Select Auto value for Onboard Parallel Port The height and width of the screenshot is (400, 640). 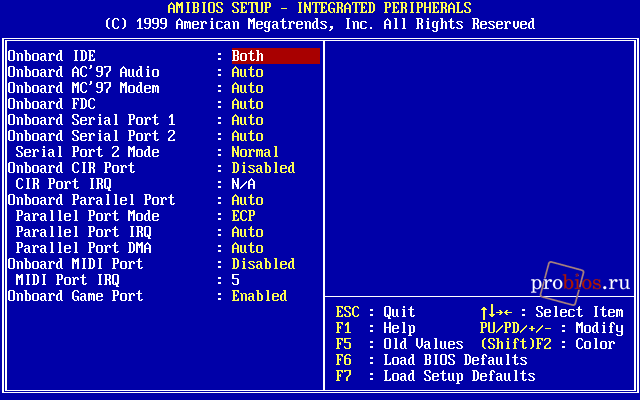click(247, 200)
